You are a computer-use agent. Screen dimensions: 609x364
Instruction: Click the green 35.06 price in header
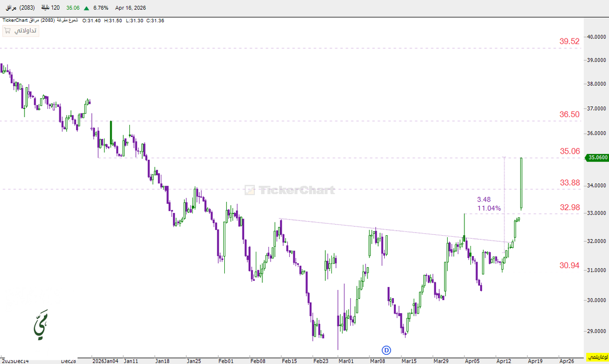tap(74, 8)
